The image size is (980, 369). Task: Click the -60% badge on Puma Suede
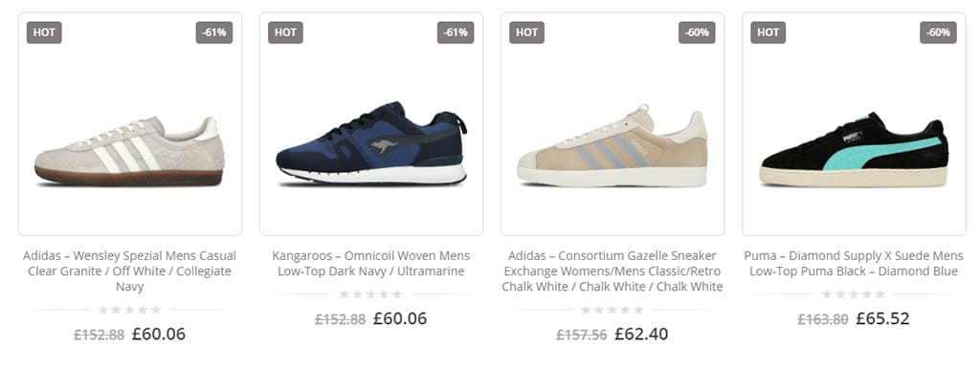click(938, 33)
